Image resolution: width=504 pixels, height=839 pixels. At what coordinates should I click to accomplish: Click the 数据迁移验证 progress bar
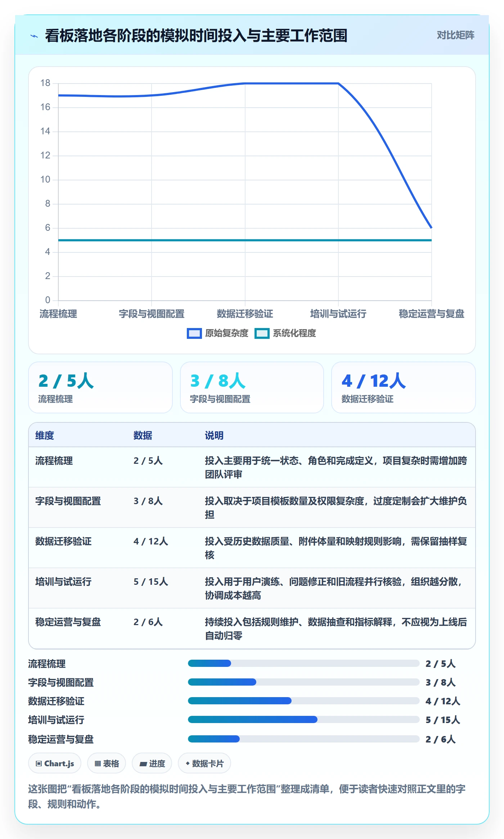(303, 701)
